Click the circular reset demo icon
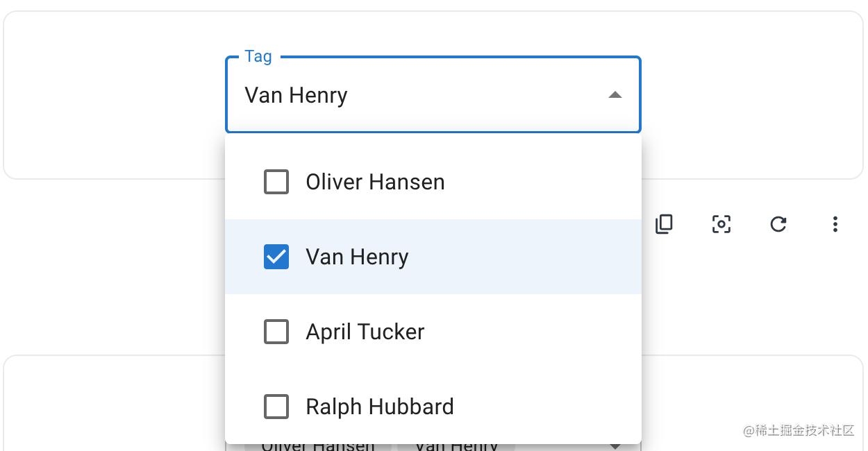This screenshot has width=868, height=451. [x=778, y=224]
